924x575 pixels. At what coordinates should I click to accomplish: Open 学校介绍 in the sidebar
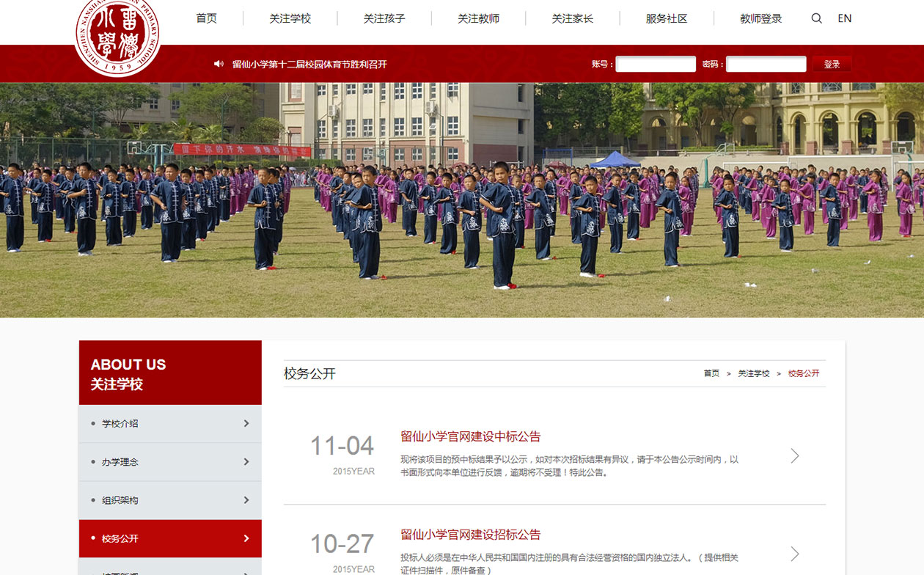(x=120, y=423)
